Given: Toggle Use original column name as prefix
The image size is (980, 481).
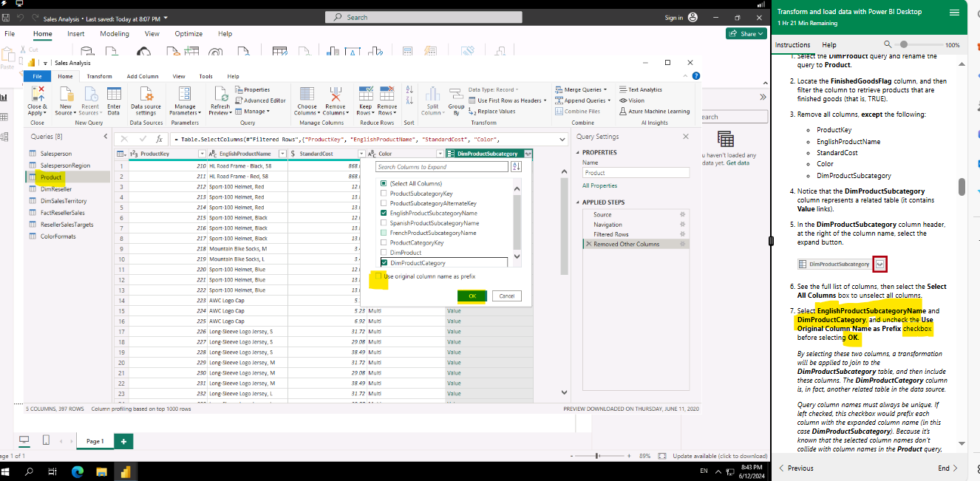Looking at the screenshot, I should click(379, 276).
